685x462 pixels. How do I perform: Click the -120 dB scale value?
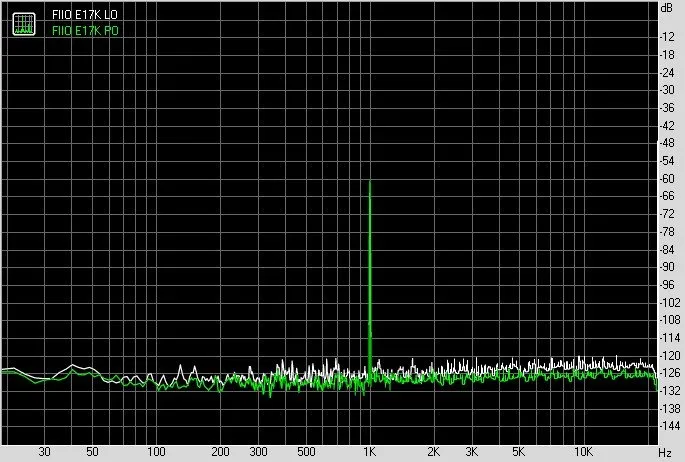tap(669, 356)
